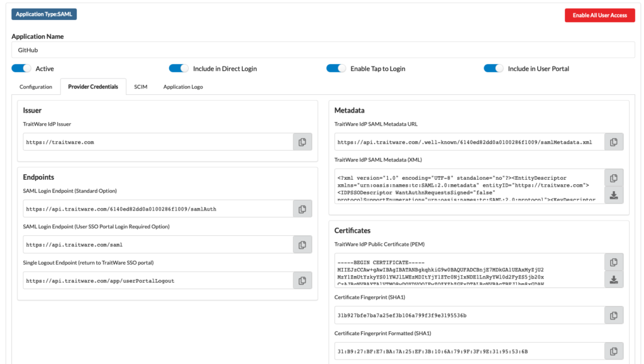Copy the User SSO Portal Login Required endpoint
Viewport: 644px width, 364px height.
click(303, 245)
